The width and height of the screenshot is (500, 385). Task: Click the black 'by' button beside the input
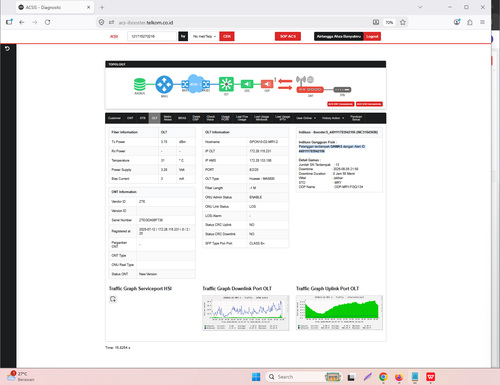point(183,36)
